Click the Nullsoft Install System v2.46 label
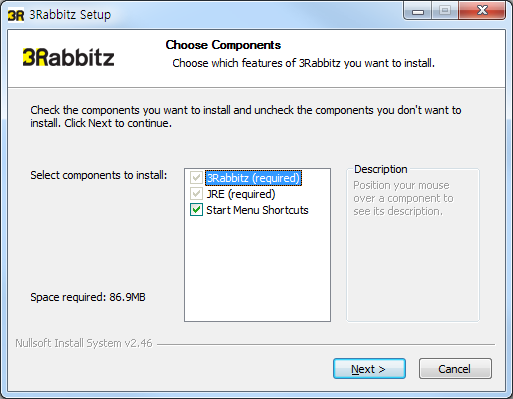The height and width of the screenshot is (399, 513). pyautogui.click(x=84, y=343)
